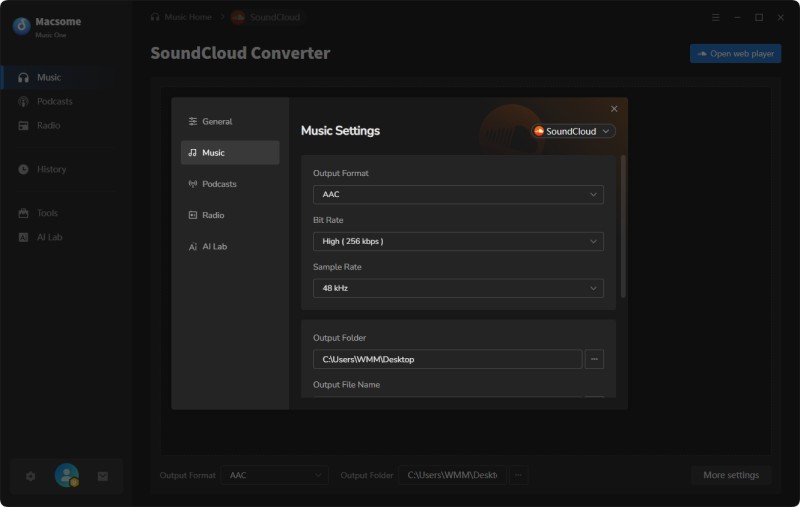800x507 pixels.
Task: Click the Radio icon in settings list
Action: point(192,215)
